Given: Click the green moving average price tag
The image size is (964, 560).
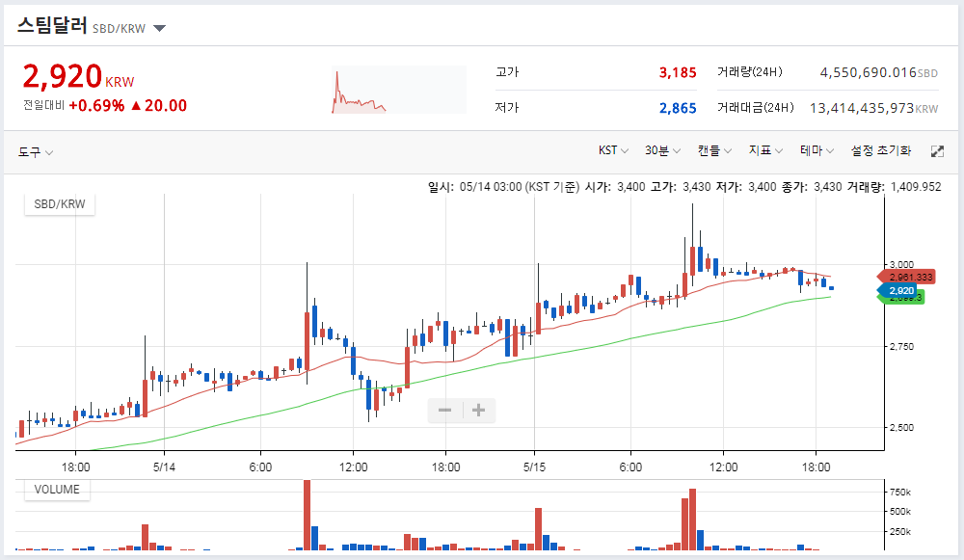Looking at the screenshot, I should 901,298.
